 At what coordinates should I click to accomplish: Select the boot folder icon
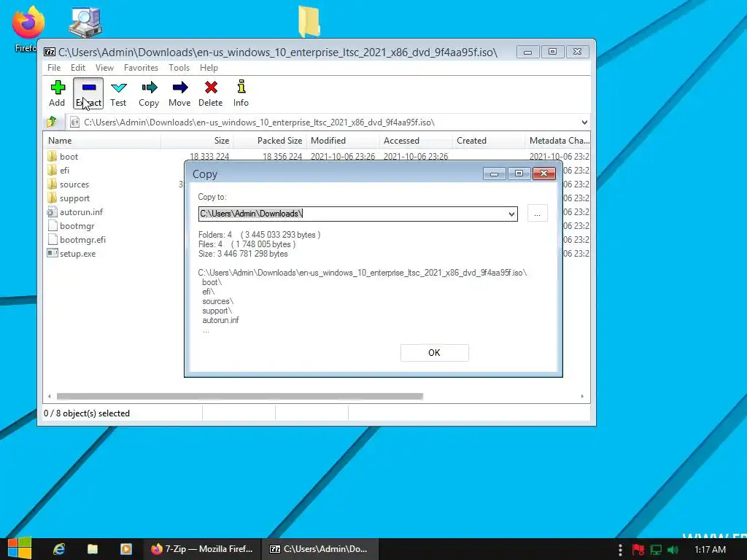[x=52, y=156]
